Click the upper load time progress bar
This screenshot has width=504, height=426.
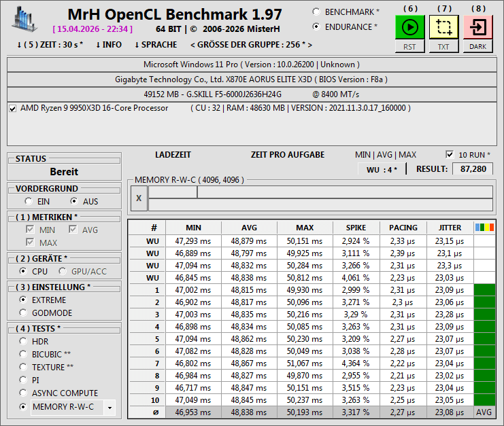point(320,192)
